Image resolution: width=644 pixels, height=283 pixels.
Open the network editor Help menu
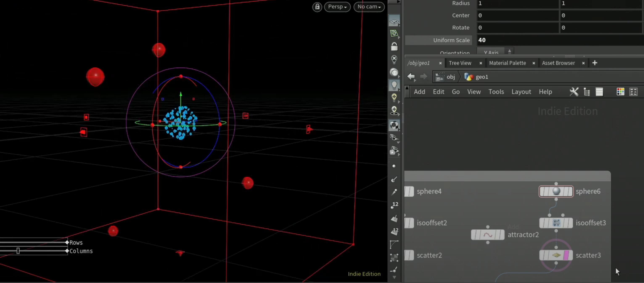click(545, 92)
